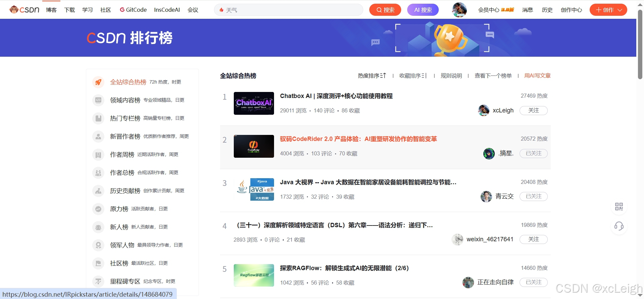Viewport: 644px width, 299px height.
Task: Select the icon for 历史贡献榜
Action: coord(98,191)
